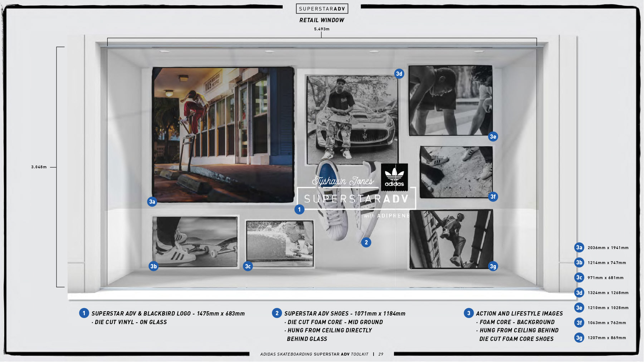
Task: Click badge 2 next to the Superstar ADV Shoes caption
Action: (x=277, y=313)
